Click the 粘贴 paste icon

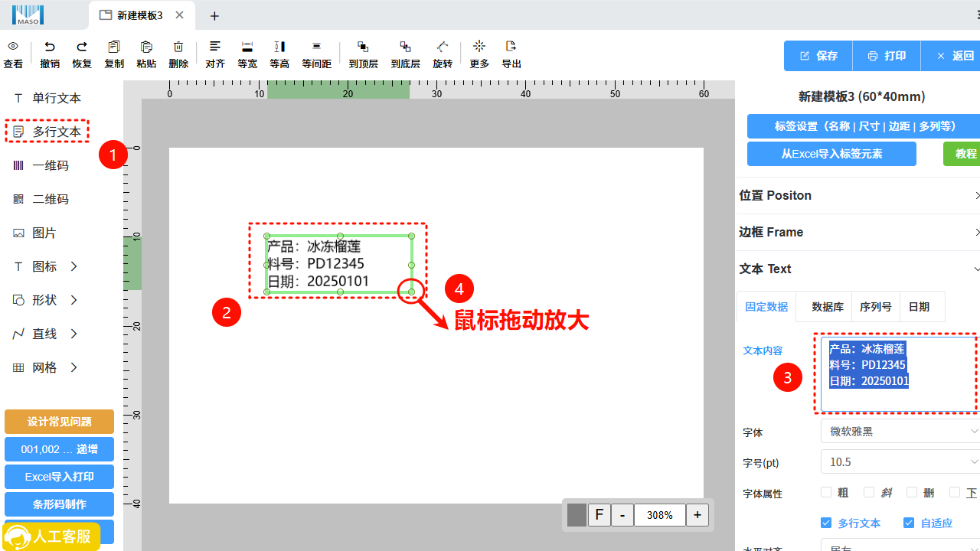[146, 47]
